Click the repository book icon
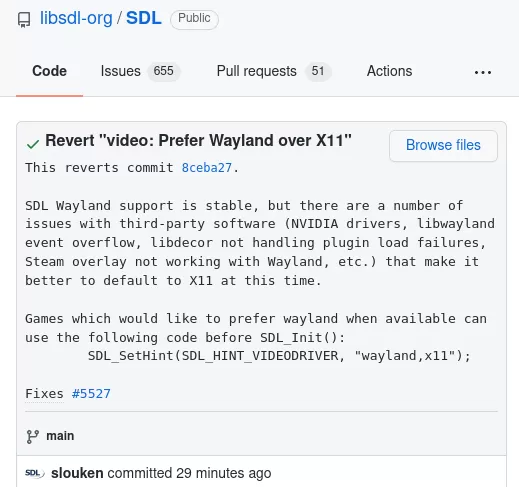 pos(24,20)
